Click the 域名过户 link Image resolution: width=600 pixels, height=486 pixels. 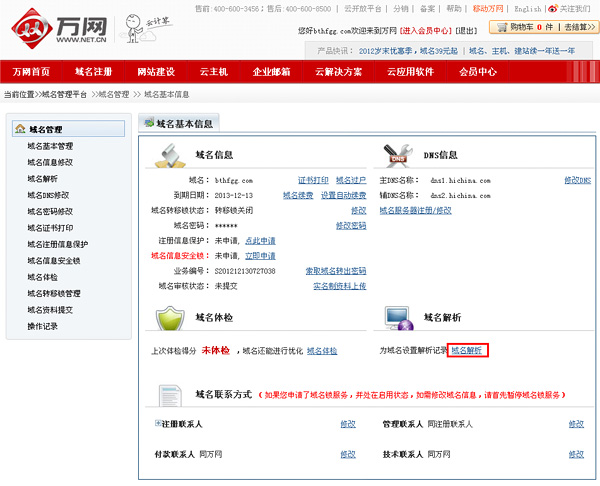pos(351,180)
